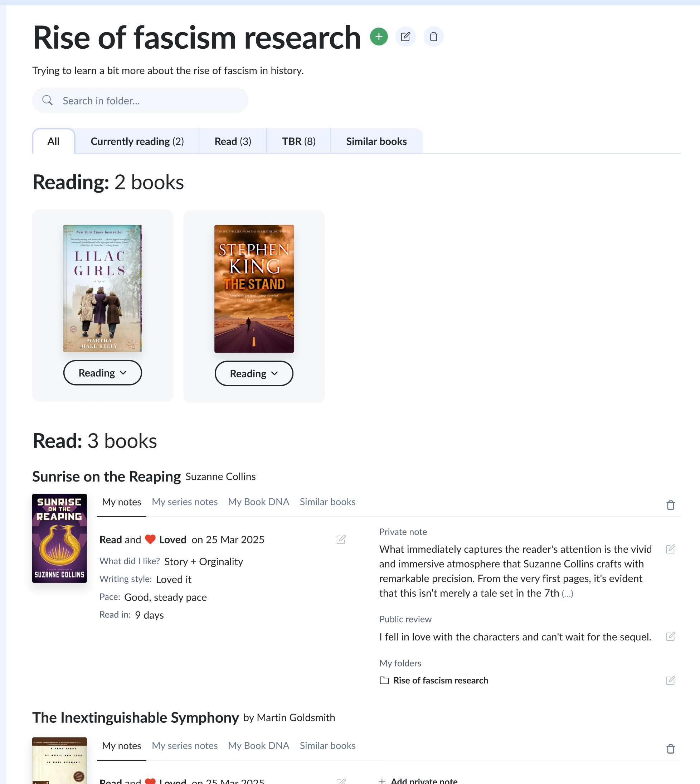
Task: Expand truncated private note ellipsis
Action: click(567, 594)
